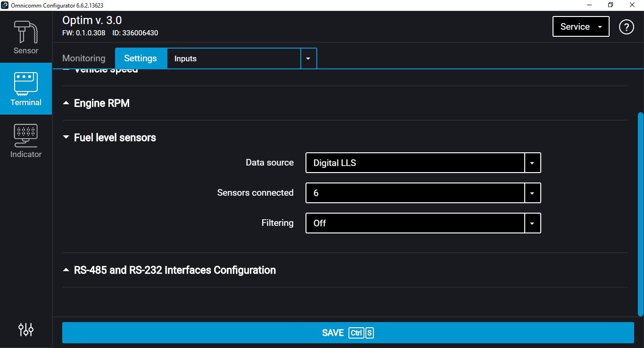Open the Sensors connected dropdown
Image resolution: width=644 pixels, height=348 pixels.
click(x=532, y=193)
